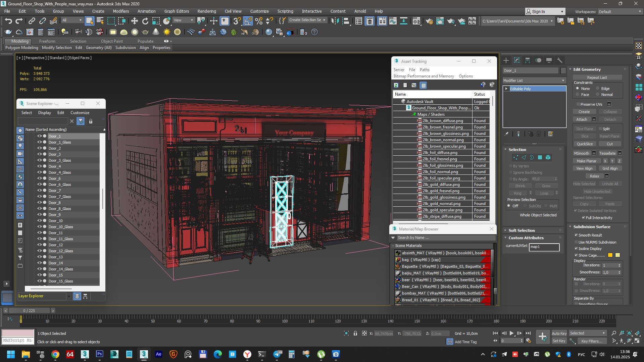Click the MSmooth button
The height and width of the screenshot is (362, 644).
pyautogui.click(x=582, y=153)
